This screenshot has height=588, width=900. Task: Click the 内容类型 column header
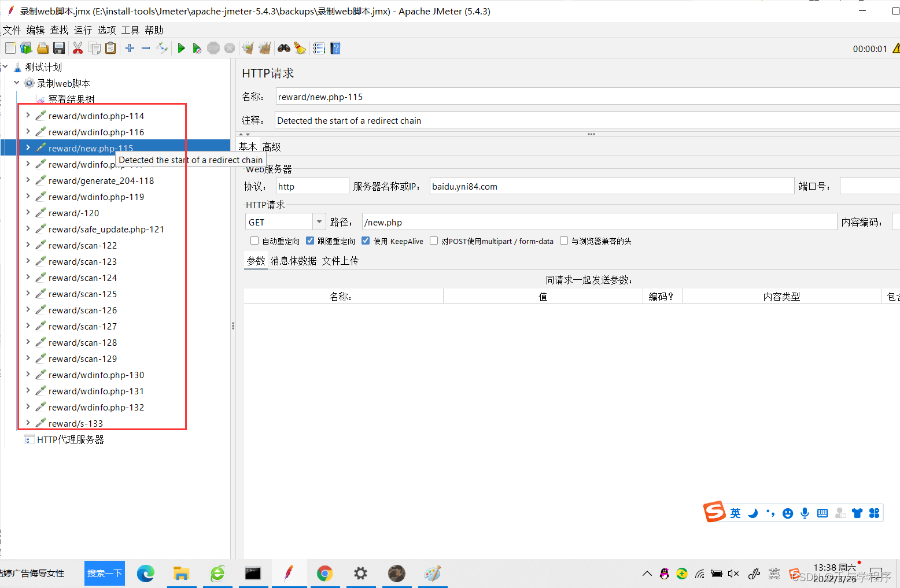pos(781,296)
